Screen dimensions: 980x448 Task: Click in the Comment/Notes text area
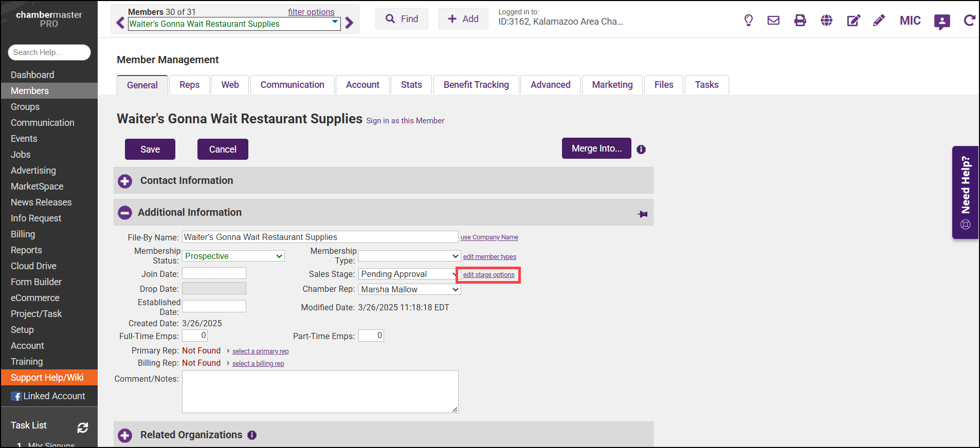coord(320,391)
